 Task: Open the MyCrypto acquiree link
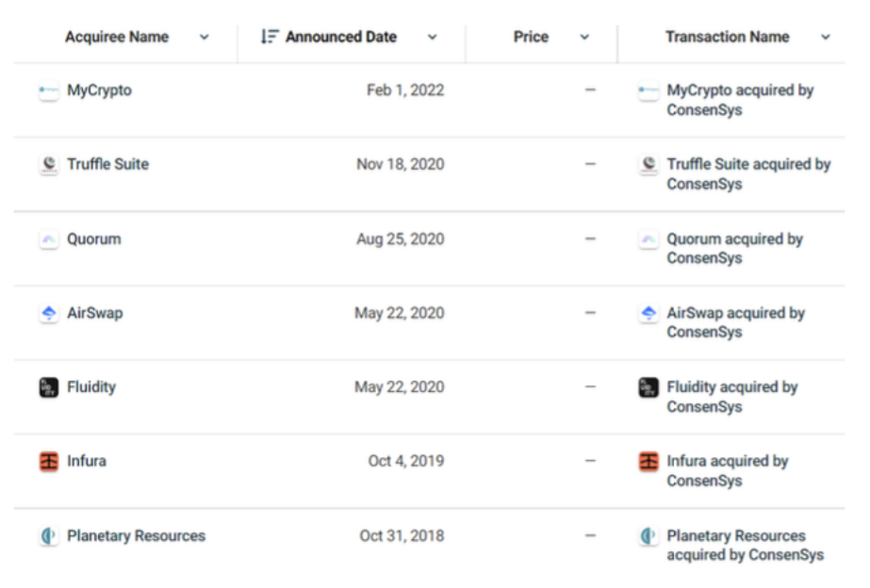(99, 90)
